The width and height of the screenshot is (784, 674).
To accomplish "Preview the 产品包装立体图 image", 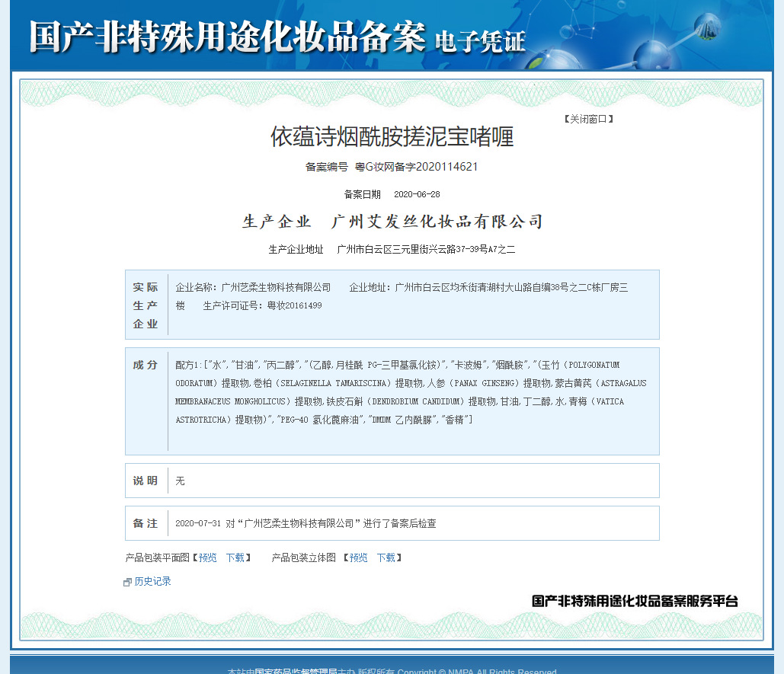I will [358, 557].
